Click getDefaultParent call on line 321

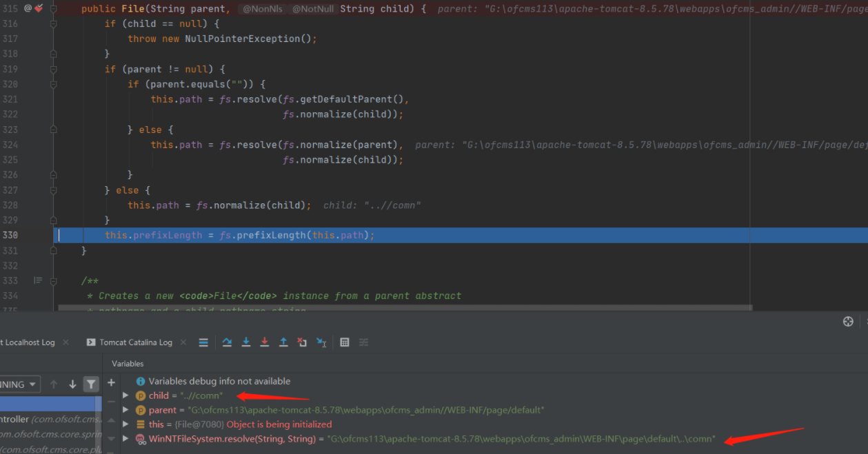click(346, 99)
